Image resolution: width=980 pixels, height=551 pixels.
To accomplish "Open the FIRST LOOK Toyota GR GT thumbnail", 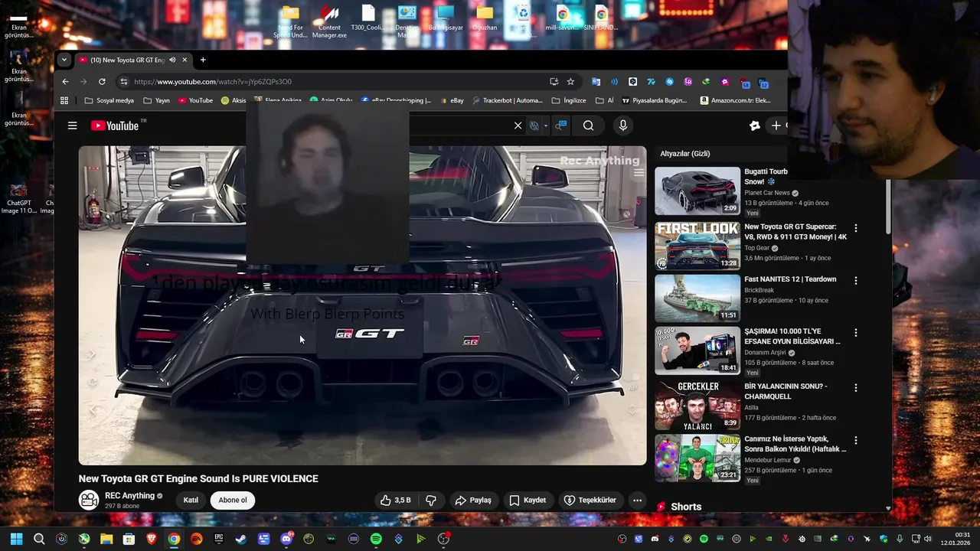I will tap(697, 246).
